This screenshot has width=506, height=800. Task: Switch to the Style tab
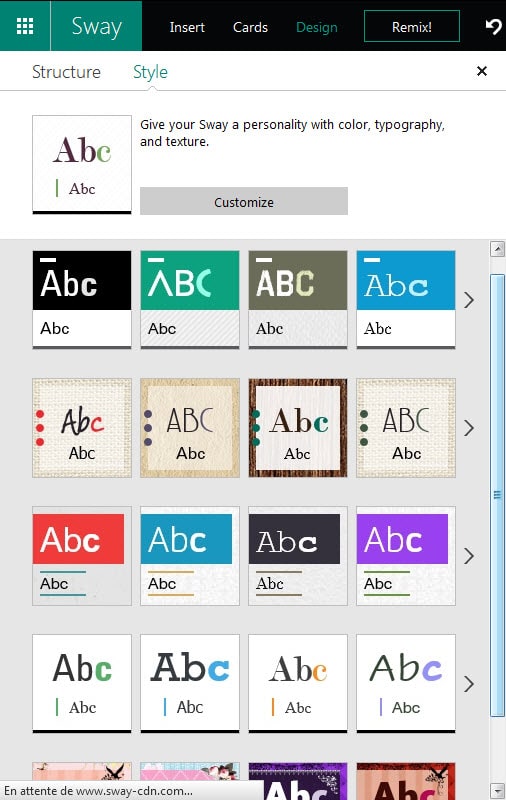150,72
